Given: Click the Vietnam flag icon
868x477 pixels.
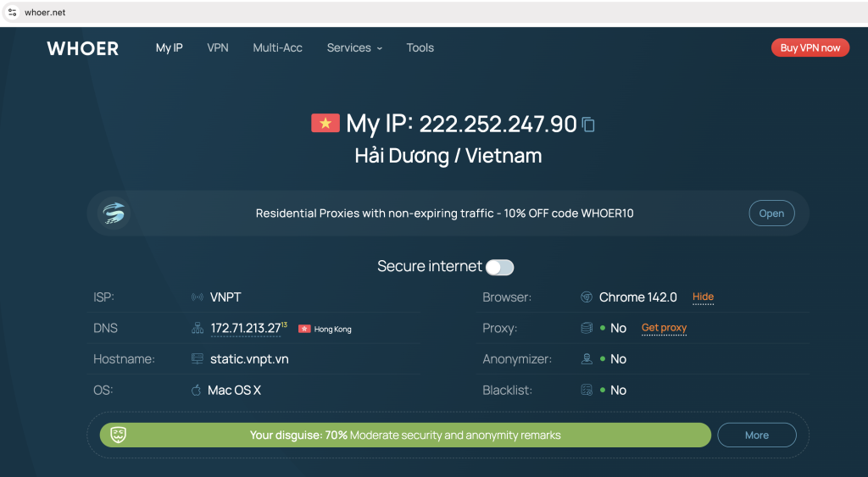Looking at the screenshot, I should point(325,124).
